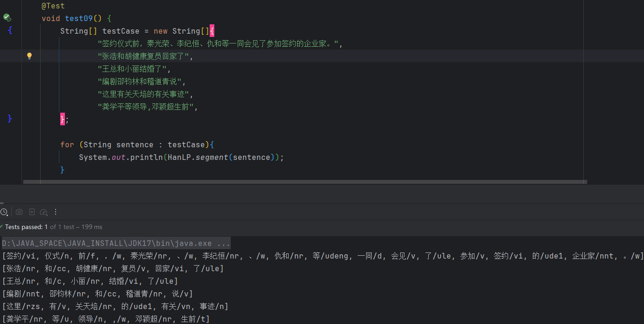Click the string starting "签约仪式前" in code
The height and width of the screenshot is (324, 644).
pos(218,43)
